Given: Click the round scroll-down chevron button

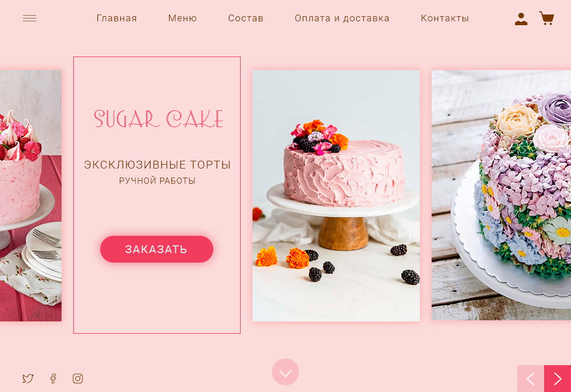Looking at the screenshot, I should tap(285, 372).
